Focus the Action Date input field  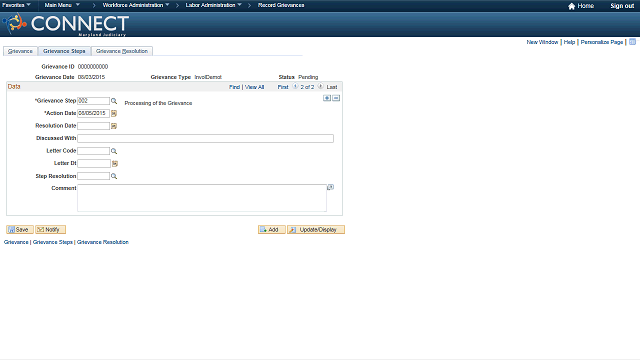click(x=93, y=113)
